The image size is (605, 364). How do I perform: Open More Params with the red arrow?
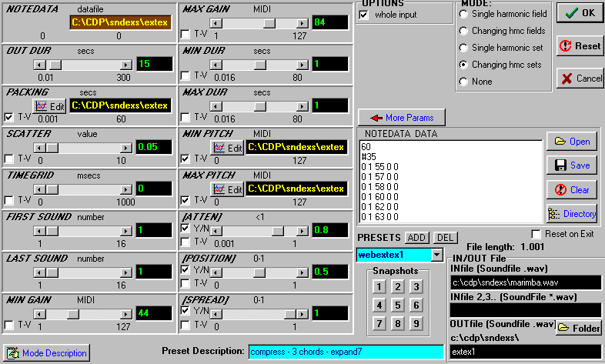point(402,118)
